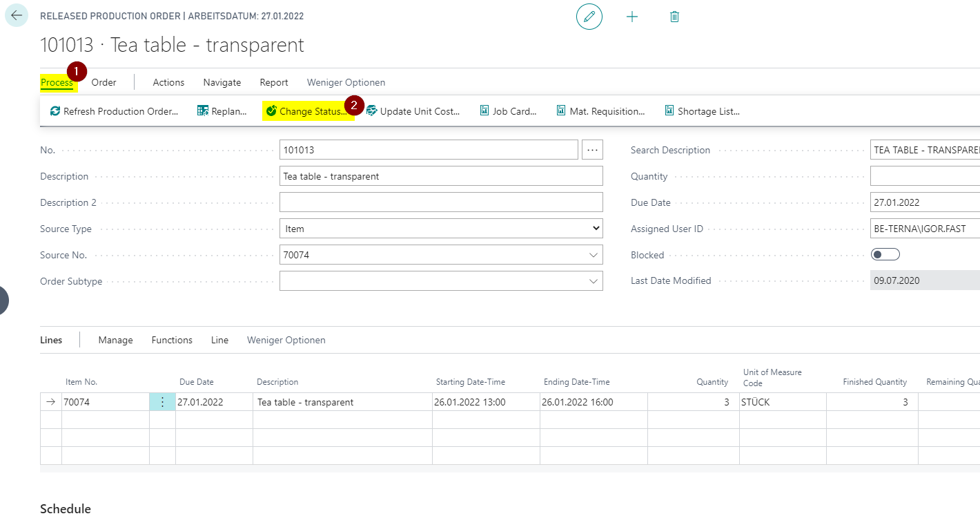
Task: Open Manage menu in Lines
Action: [x=115, y=340]
